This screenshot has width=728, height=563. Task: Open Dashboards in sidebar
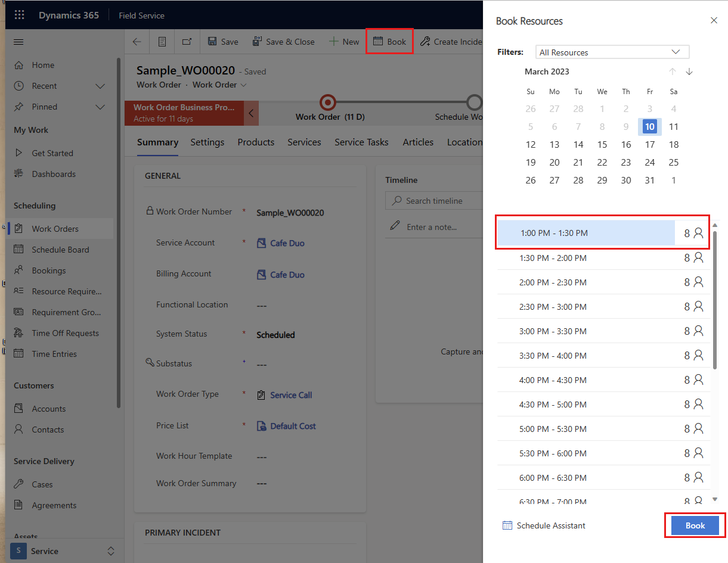pos(54,174)
